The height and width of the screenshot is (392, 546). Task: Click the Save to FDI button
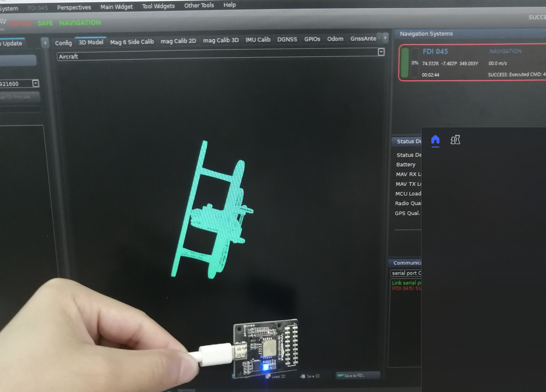point(358,375)
